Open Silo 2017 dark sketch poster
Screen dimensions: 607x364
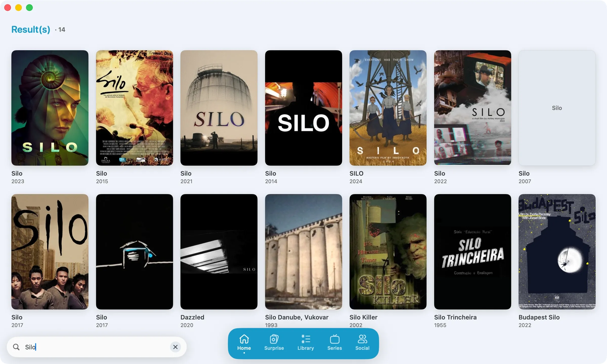(x=135, y=252)
